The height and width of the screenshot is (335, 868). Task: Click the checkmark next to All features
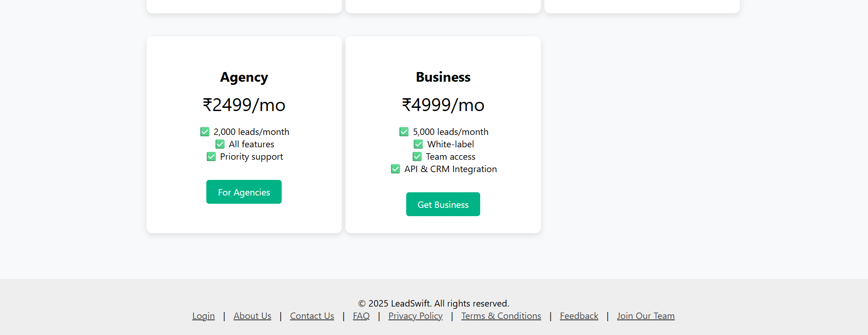coord(220,144)
